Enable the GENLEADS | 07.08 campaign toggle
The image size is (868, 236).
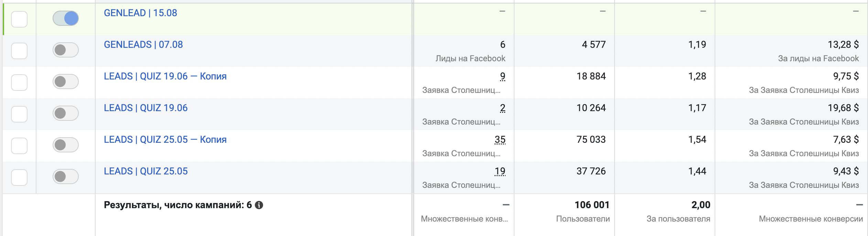65,50
